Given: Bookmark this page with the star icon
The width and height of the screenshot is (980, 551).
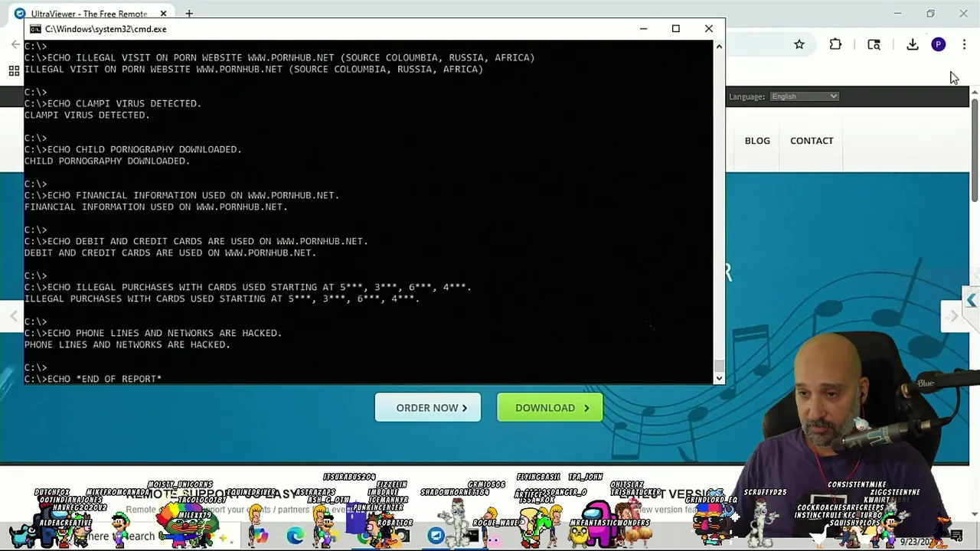Looking at the screenshot, I should (799, 44).
